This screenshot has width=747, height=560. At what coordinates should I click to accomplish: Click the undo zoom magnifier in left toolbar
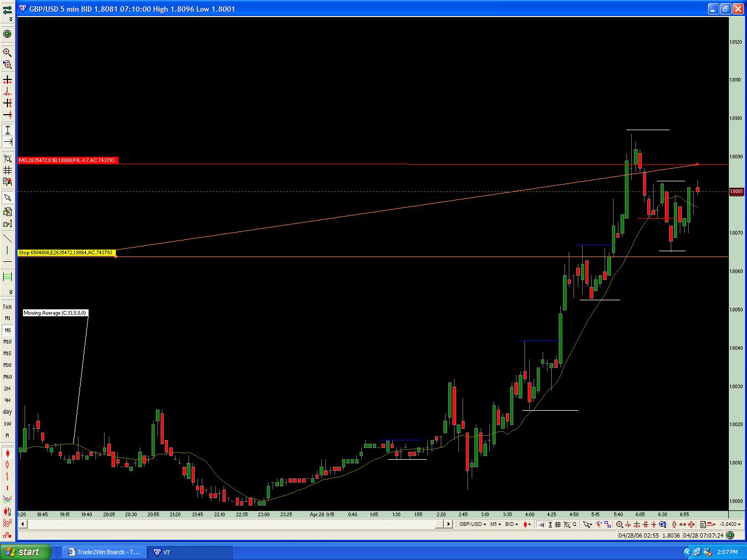click(x=7, y=65)
